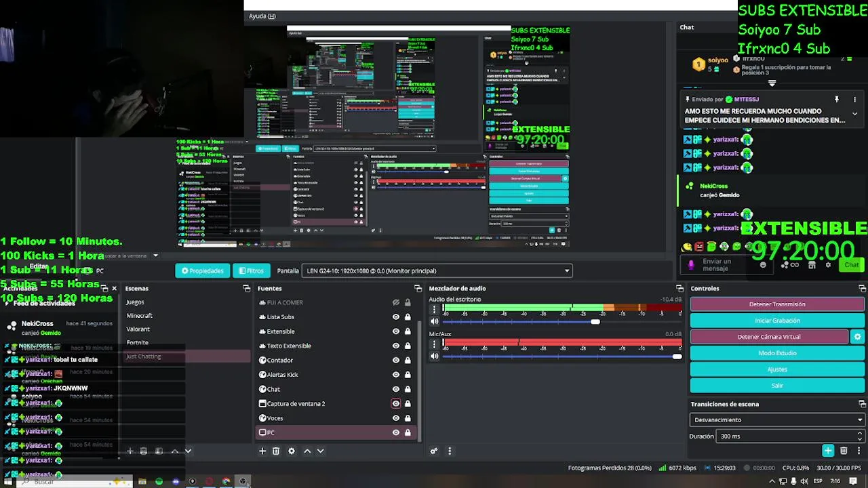Open Spotify from the taskbar

[x=159, y=482]
